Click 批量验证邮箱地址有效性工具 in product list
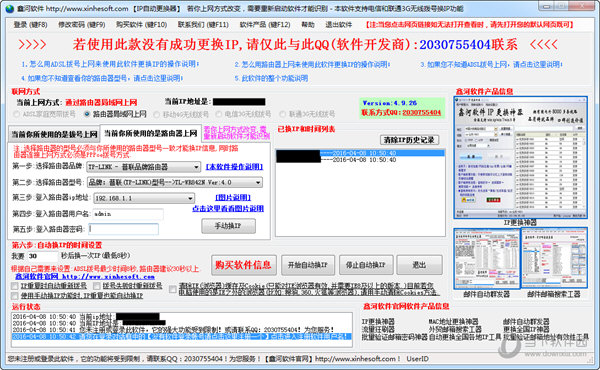This screenshot has width=600, height=370. [546, 337]
